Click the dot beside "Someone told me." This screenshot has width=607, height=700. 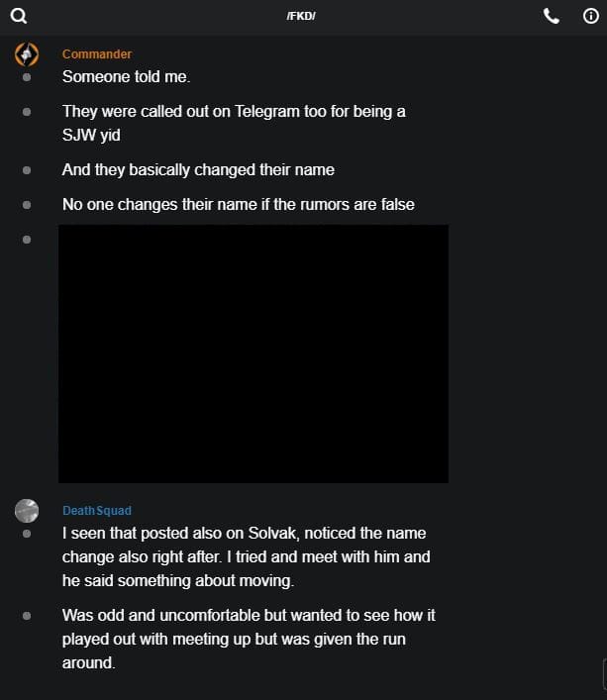[x=27, y=76]
